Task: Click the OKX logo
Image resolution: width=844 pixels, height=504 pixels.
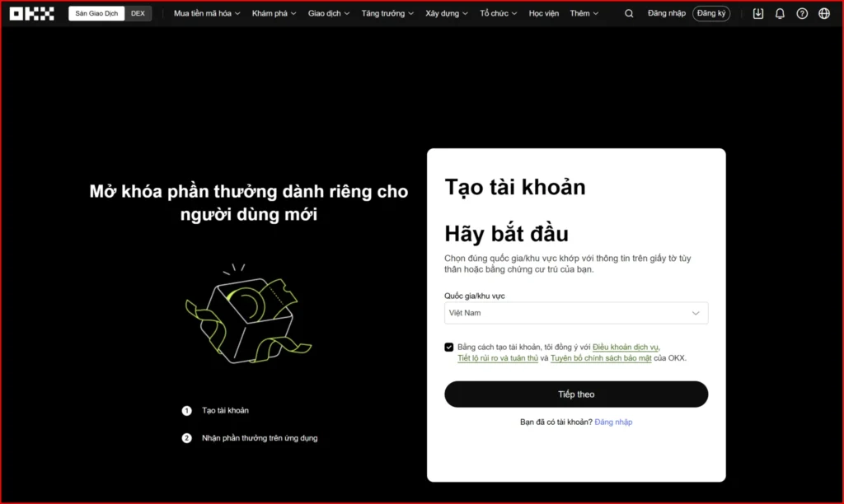Action: click(x=31, y=13)
